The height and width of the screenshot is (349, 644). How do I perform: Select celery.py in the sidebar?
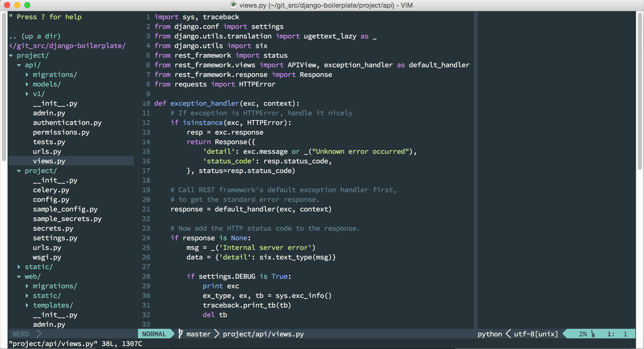pyautogui.click(x=51, y=190)
